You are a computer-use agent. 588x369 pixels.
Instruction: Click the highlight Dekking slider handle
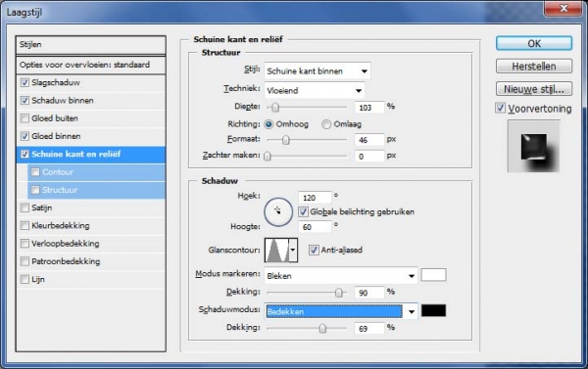pos(339,293)
